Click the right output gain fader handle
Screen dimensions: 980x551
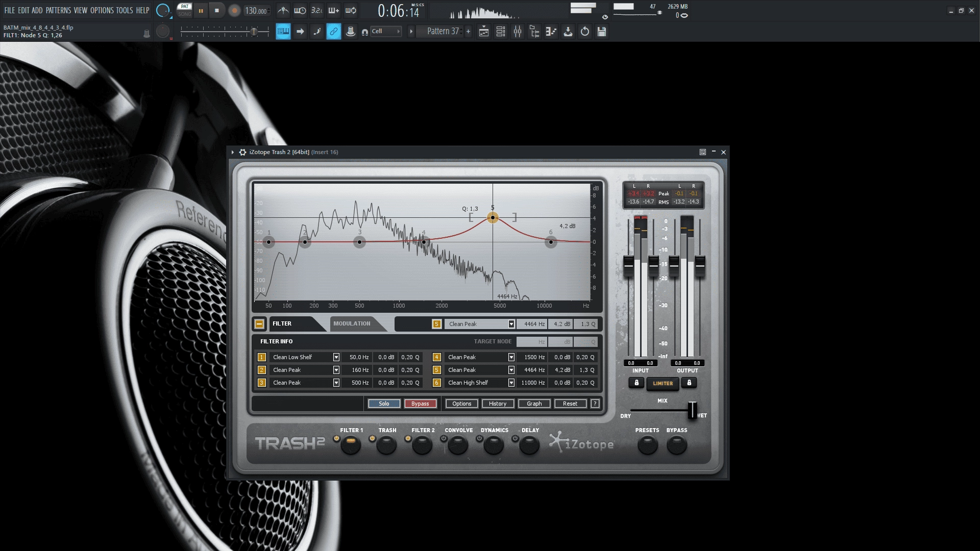point(700,265)
